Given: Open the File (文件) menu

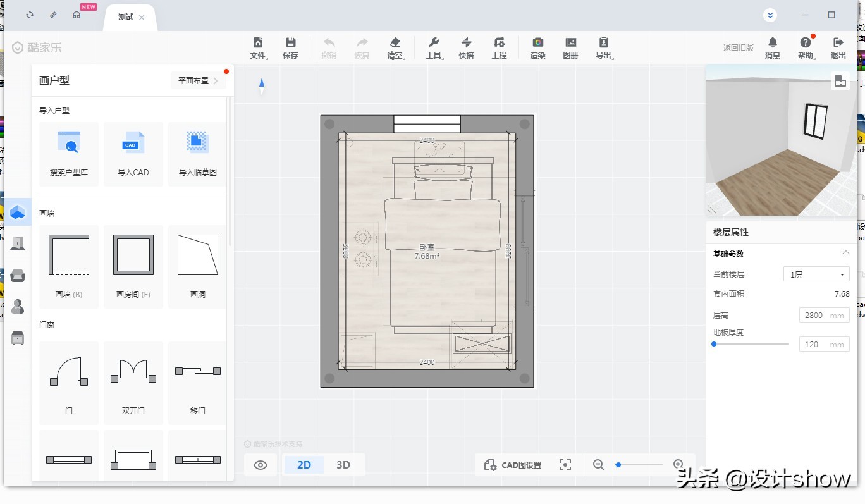Looking at the screenshot, I should tap(258, 47).
